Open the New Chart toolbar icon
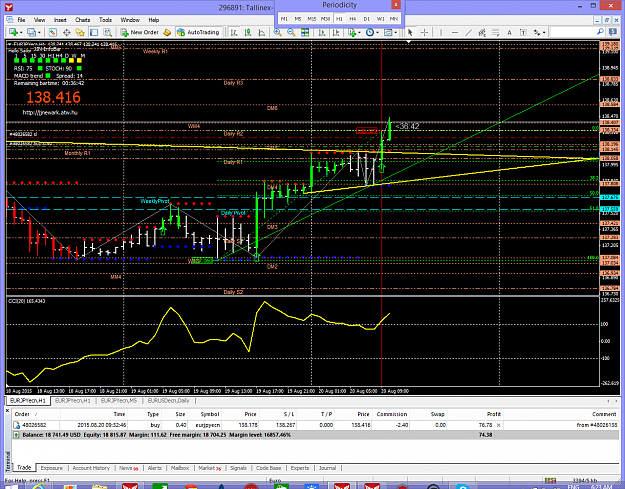This screenshot has height=489, width=625. pyautogui.click(x=13, y=32)
